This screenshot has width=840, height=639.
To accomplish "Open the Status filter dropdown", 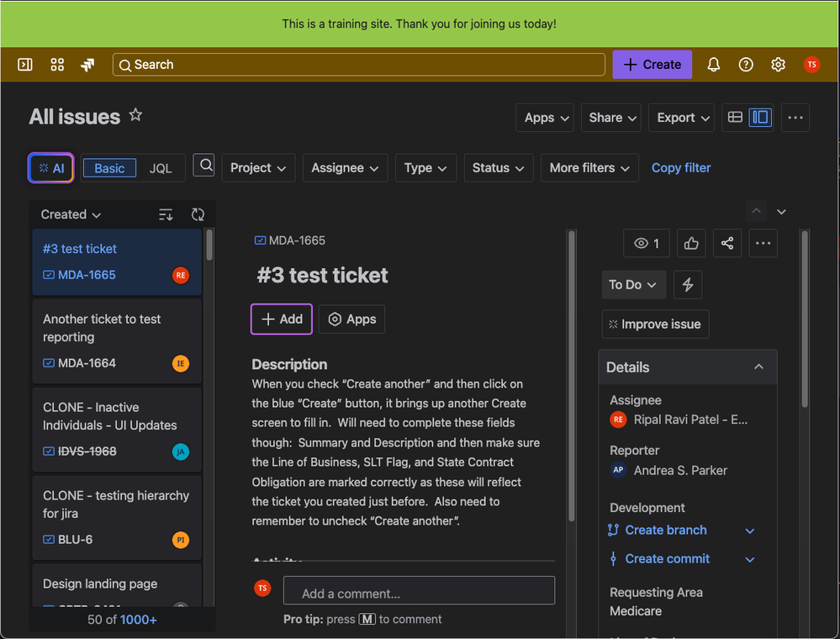I will 499,168.
